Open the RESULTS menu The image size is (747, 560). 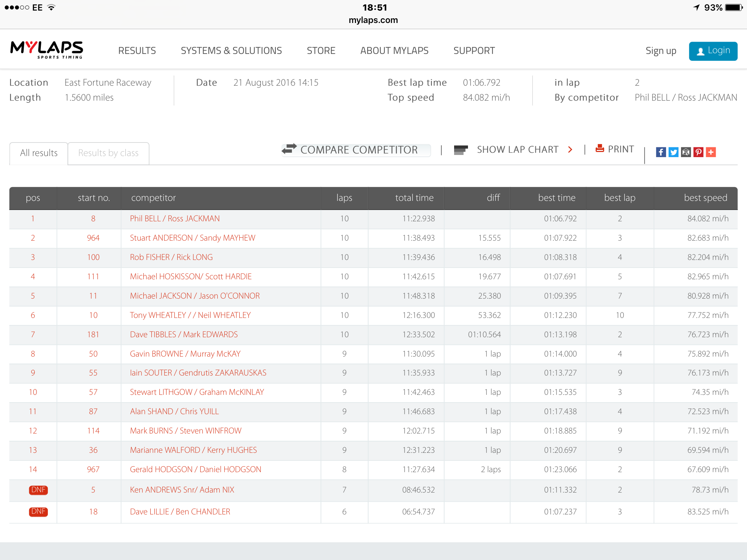pyautogui.click(x=137, y=51)
